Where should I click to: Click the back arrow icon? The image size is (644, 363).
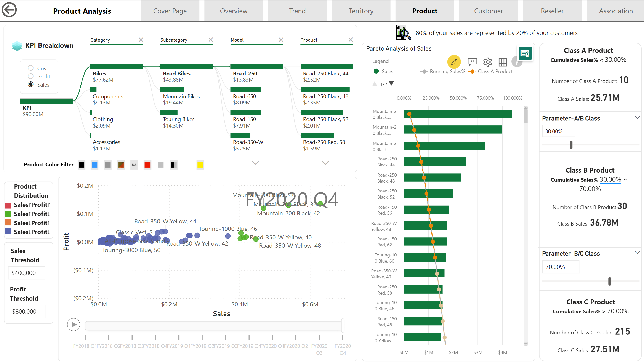point(9,10)
